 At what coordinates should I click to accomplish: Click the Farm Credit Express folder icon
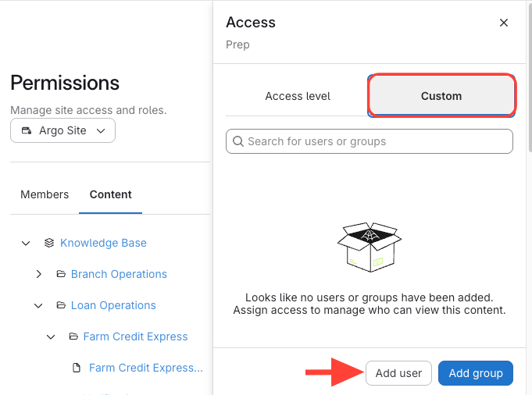tap(73, 336)
